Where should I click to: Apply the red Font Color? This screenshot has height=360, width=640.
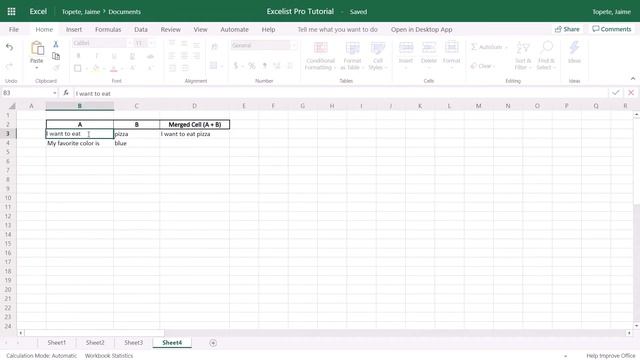(x=114, y=68)
